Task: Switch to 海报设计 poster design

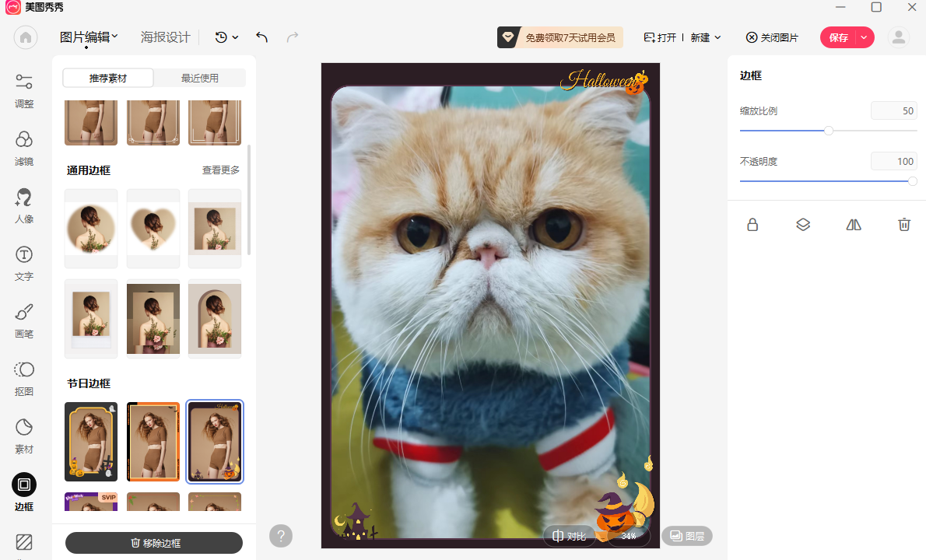Action: 166,37
